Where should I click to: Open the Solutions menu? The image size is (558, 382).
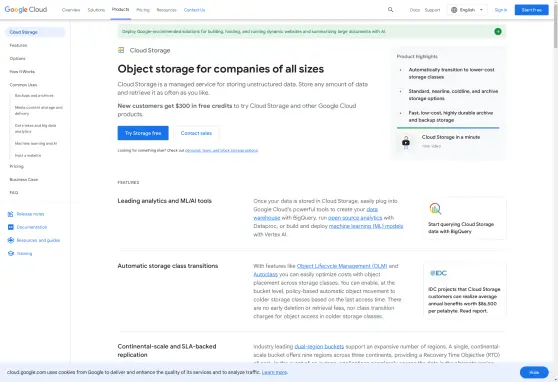coord(96,10)
